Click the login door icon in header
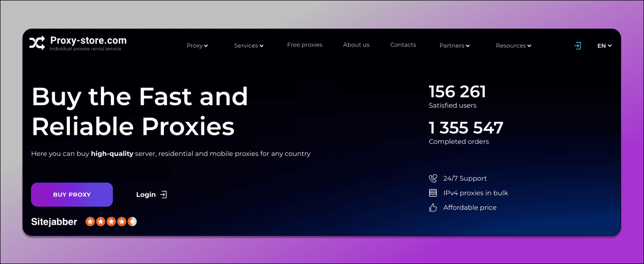This screenshot has width=644, height=264. 578,46
